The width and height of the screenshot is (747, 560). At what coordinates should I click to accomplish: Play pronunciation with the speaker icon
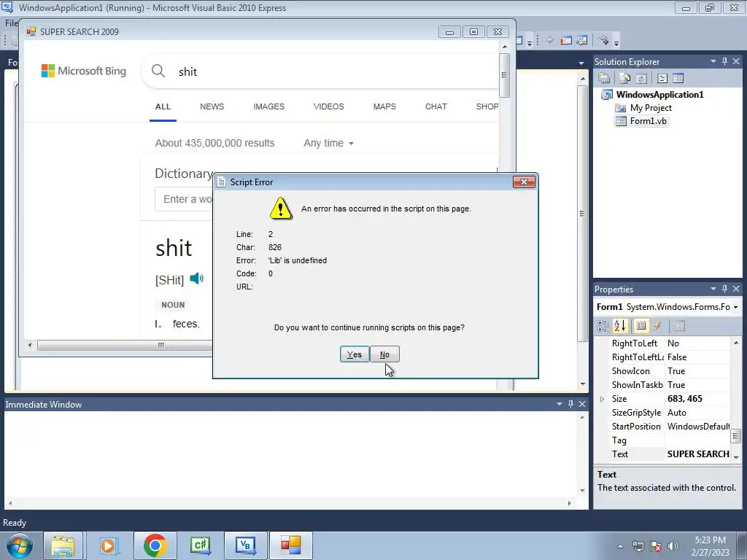coord(196,278)
